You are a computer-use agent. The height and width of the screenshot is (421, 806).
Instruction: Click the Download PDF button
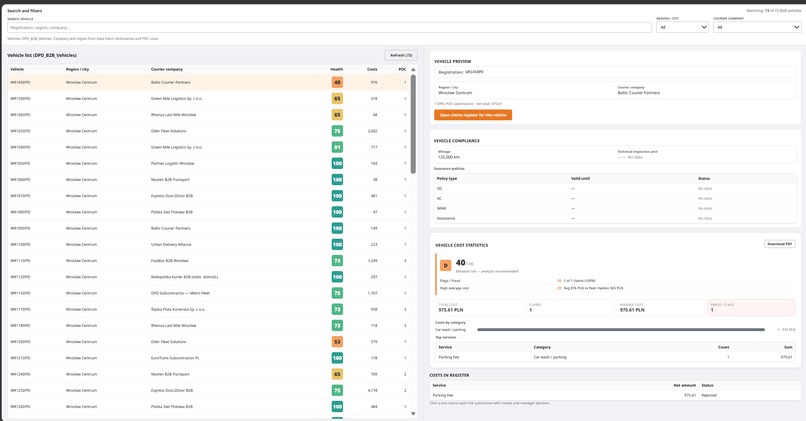pos(779,244)
